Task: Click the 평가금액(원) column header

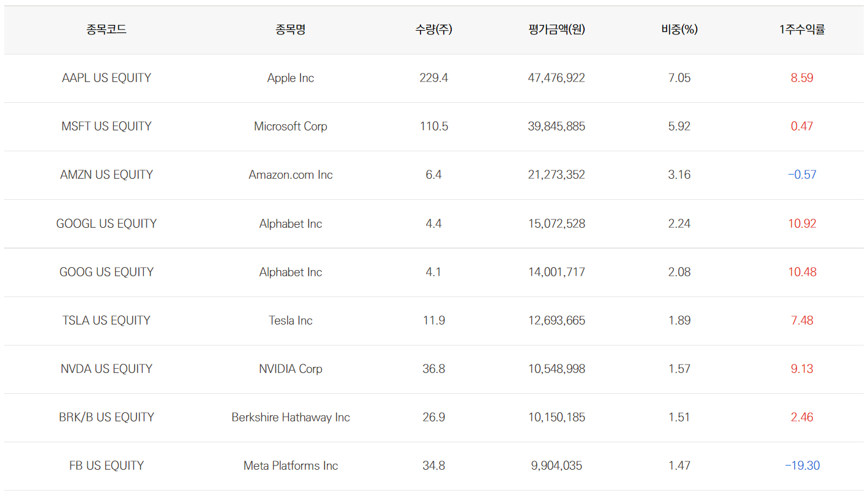Action: pyautogui.click(x=556, y=29)
